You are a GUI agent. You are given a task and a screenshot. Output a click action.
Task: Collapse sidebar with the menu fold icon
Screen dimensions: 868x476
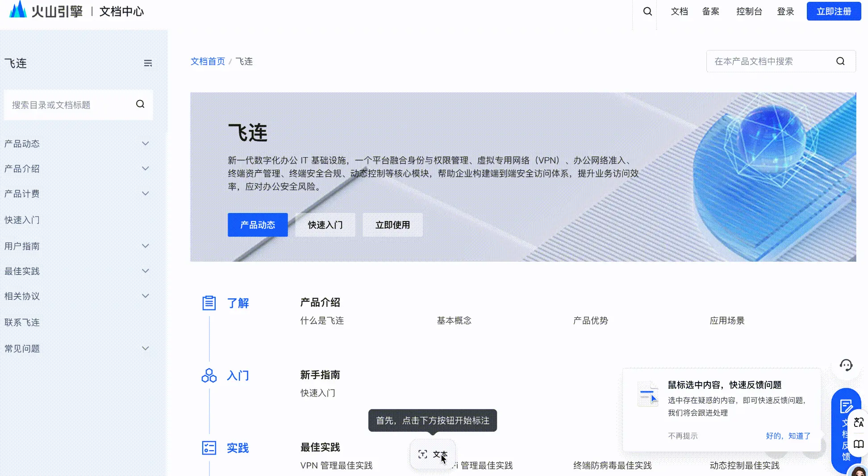pos(148,63)
